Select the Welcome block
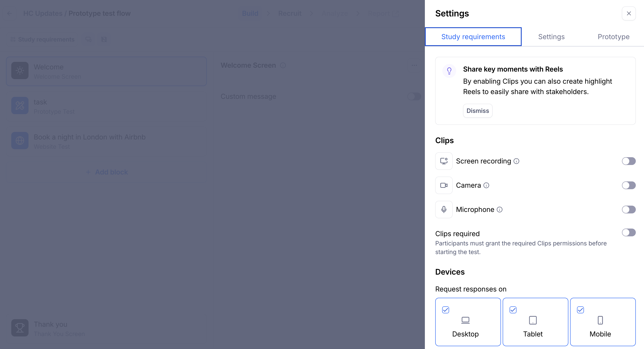This screenshot has height=349, width=644. (x=106, y=71)
